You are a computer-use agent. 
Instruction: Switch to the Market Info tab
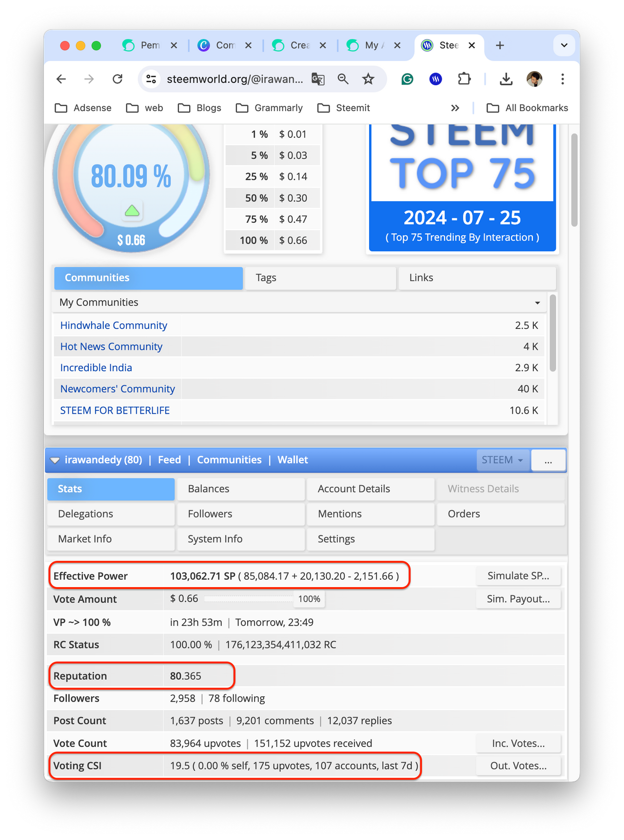click(x=111, y=539)
